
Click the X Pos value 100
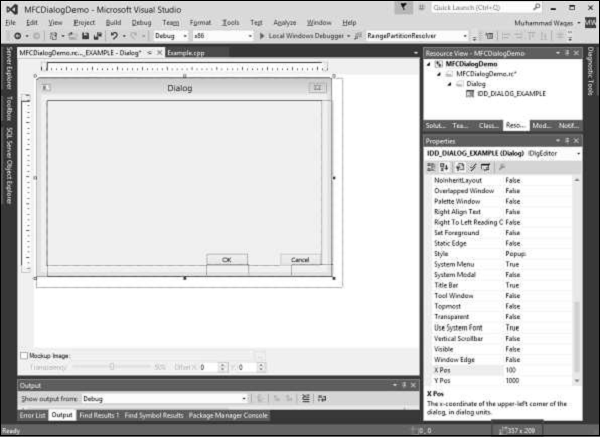(510, 370)
